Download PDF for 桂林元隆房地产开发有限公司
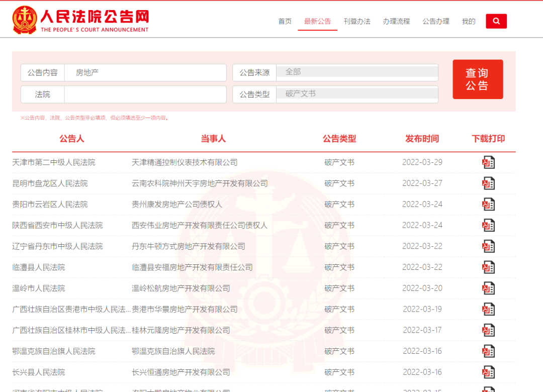Image resolution: width=543 pixels, height=392 pixels. tap(488, 330)
